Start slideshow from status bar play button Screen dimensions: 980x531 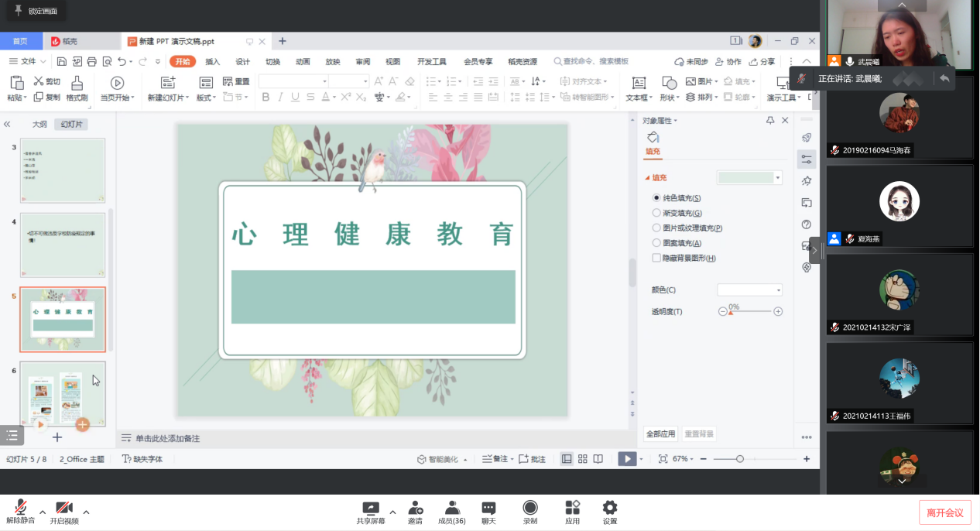coord(626,459)
